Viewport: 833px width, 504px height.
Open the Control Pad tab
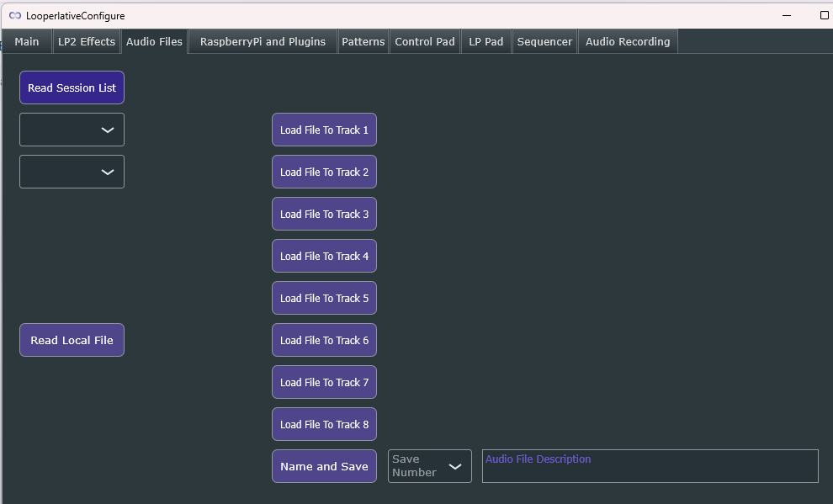click(x=425, y=41)
